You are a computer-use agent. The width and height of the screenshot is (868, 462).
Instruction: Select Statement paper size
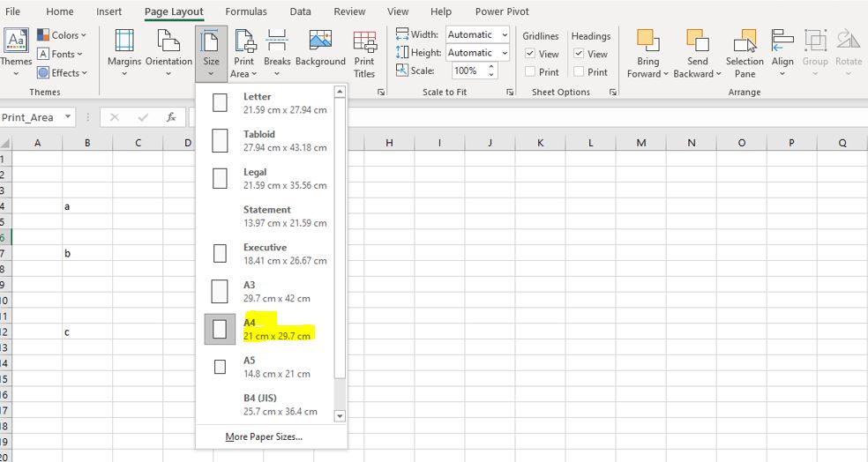(x=266, y=216)
